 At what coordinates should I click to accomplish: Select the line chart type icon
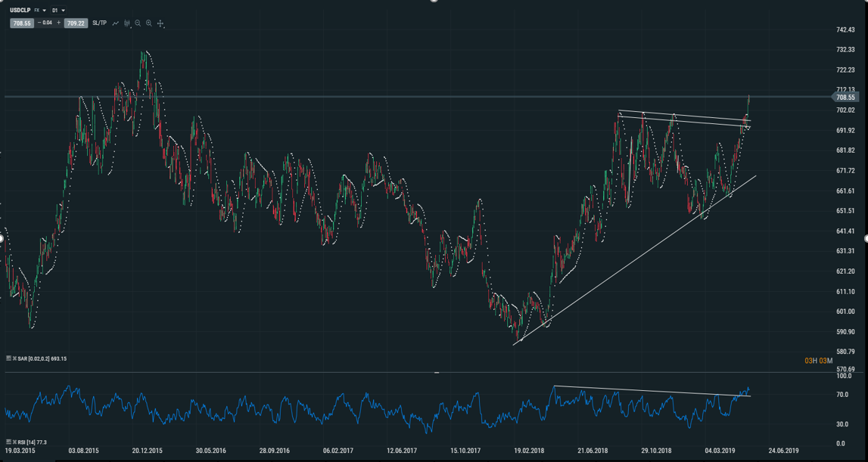click(x=116, y=23)
